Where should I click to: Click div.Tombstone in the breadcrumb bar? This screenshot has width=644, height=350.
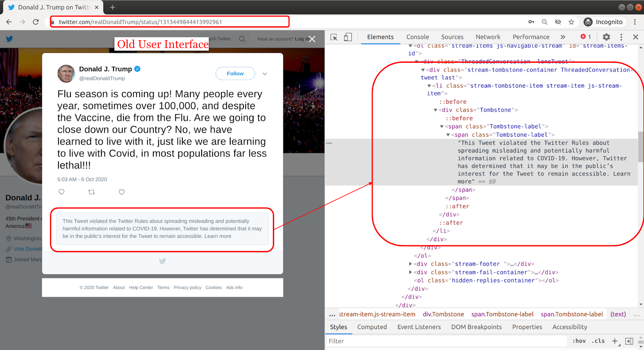pos(444,315)
